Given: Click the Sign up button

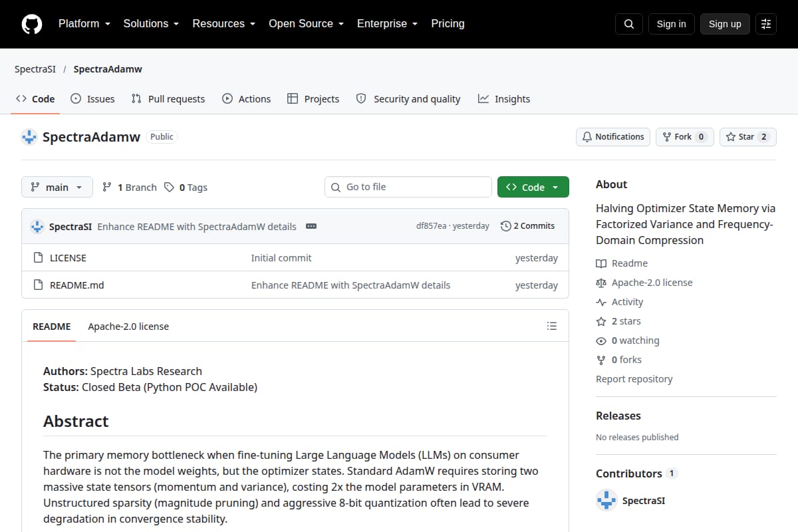Looking at the screenshot, I should coord(725,24).
